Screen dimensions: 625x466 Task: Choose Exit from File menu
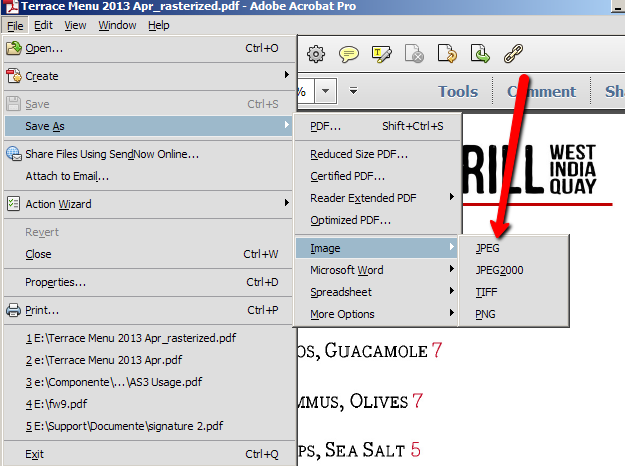(x=148, y=454)
